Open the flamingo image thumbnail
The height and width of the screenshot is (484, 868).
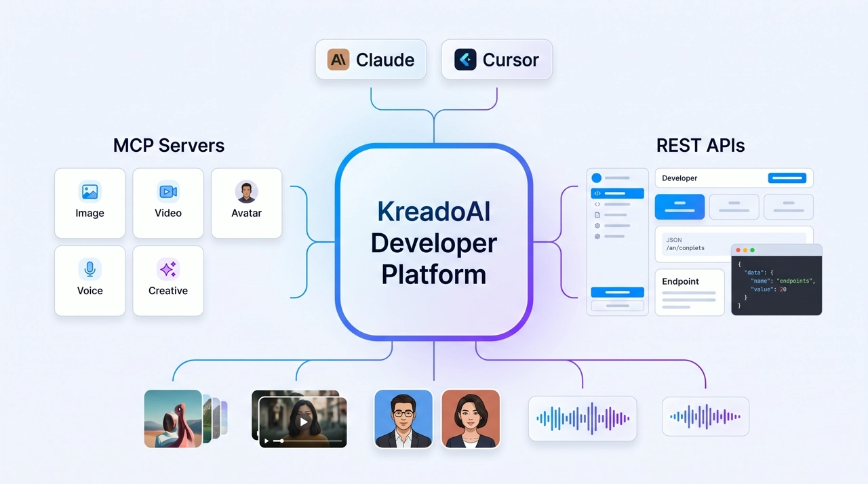(173, 419)
